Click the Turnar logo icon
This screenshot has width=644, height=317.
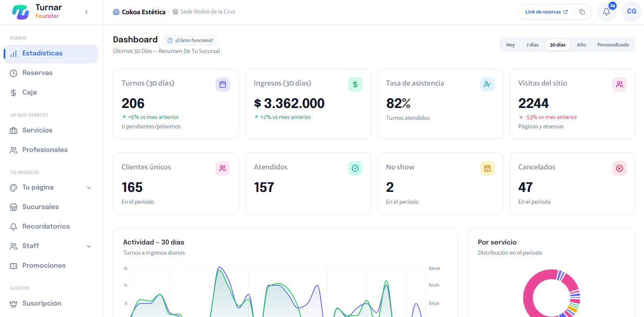20,12
